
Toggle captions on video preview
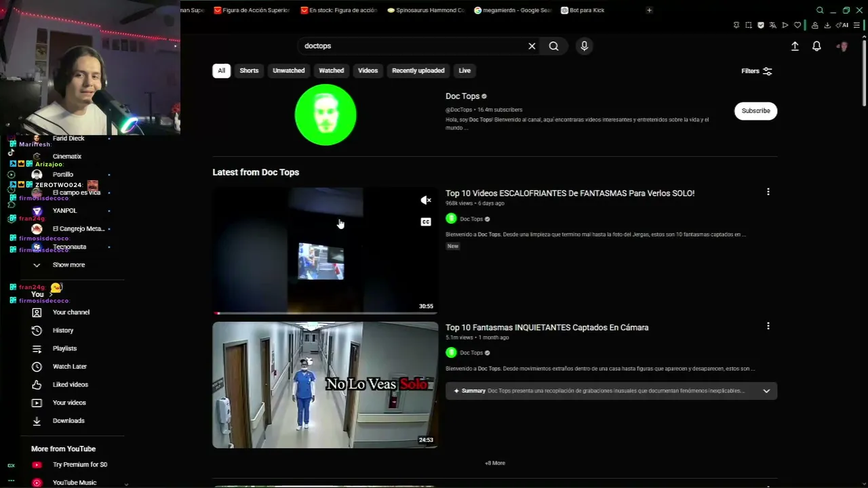426,222
